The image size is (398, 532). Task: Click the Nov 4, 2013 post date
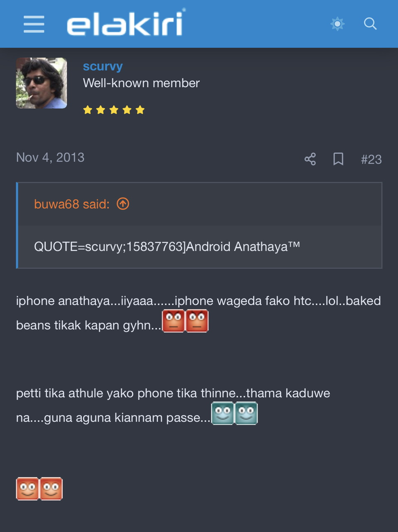point(50,158)
